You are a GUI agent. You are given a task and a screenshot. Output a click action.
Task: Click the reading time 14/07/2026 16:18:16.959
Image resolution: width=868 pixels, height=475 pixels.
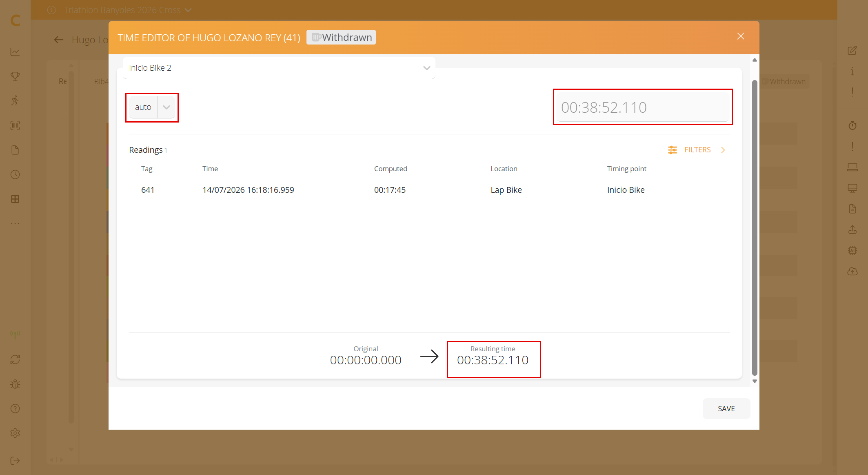[248, 190]
